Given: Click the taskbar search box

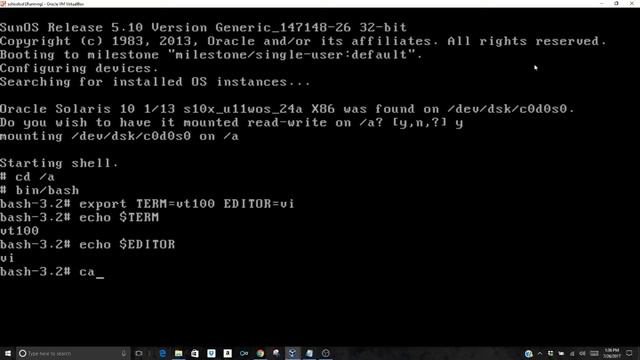Looking at the screenshot, I should [73, 353].
